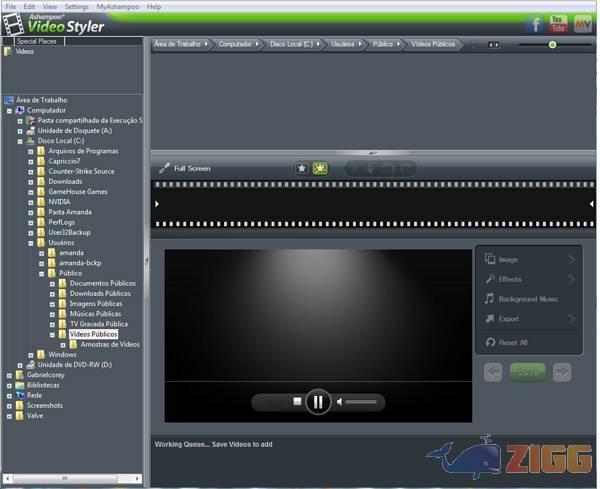
Task: Collapse the Público folder node
Action: 41,274
